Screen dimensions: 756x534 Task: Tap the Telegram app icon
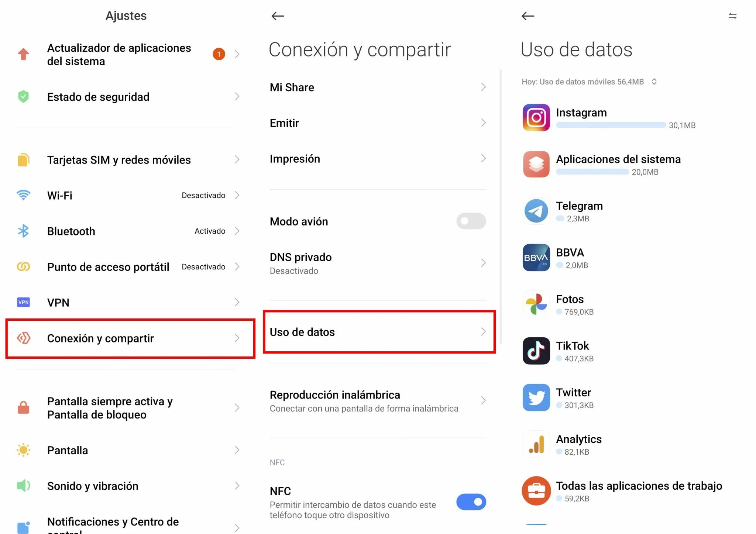pyautogui.click(x=536, y=211)
